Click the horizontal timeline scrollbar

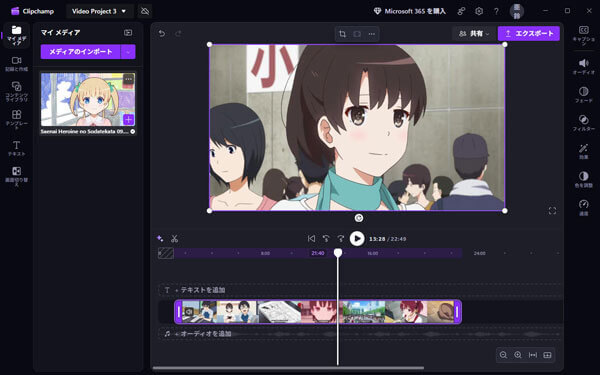tap(288, 368)
